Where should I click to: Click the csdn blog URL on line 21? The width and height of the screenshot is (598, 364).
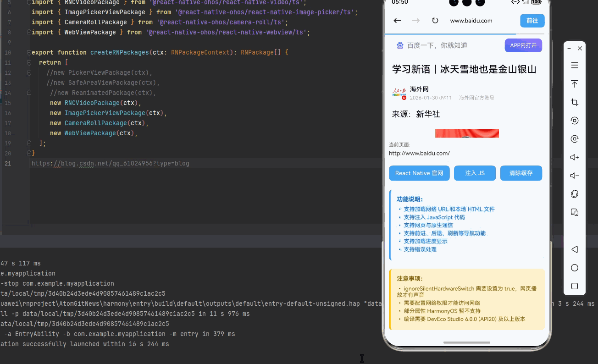pyautogui.click(x=110, y=163)
